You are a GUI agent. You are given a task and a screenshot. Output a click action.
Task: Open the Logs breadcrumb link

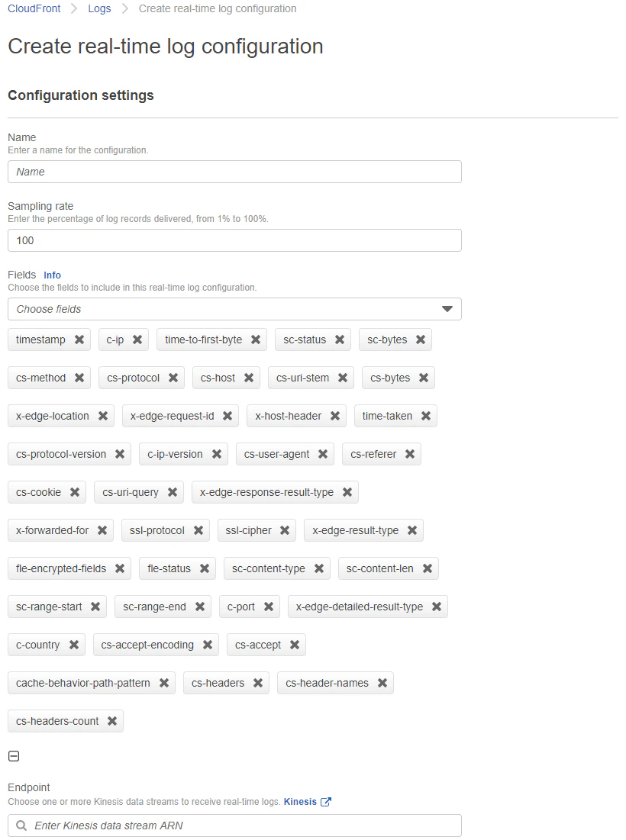[99, 8]
